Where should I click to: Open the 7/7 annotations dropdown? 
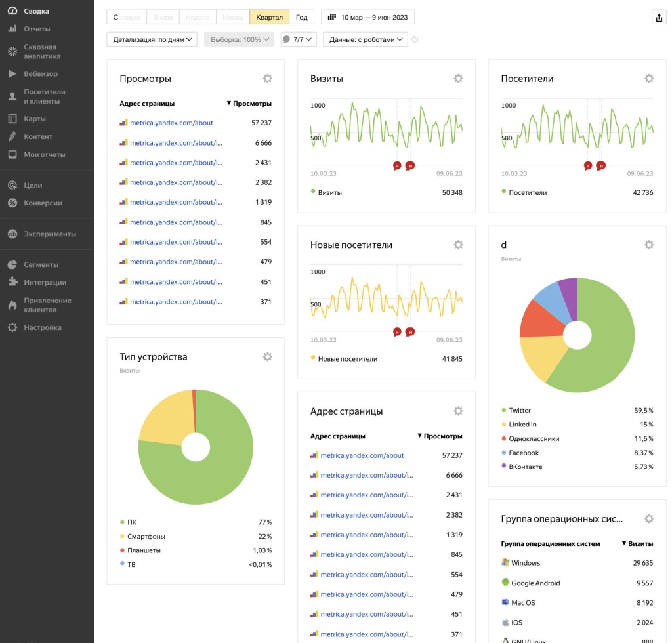click(x=298, y=39)
